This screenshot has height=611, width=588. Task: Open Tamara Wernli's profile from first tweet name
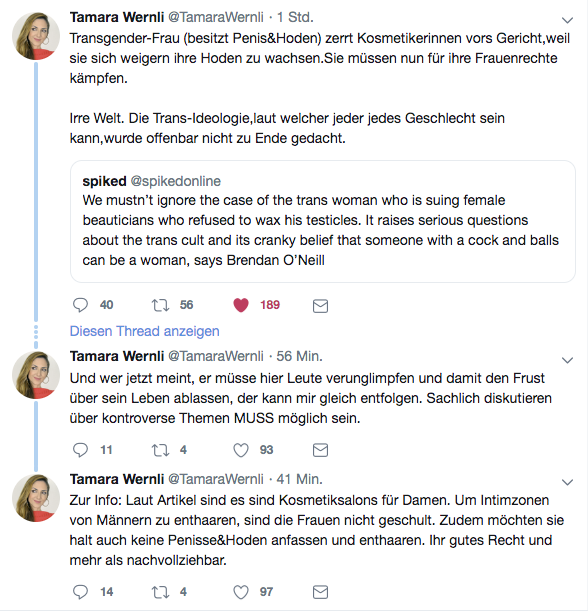117,17
